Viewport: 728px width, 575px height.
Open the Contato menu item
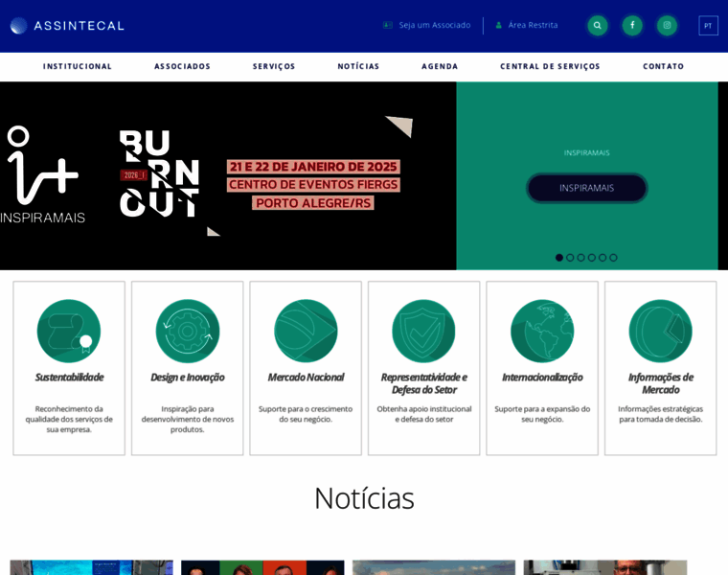664,66
